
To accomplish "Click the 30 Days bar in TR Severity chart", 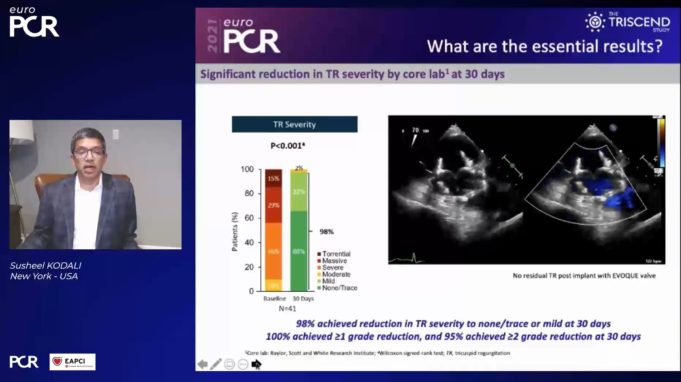I will pyautogui.click(x=299, y=230).
